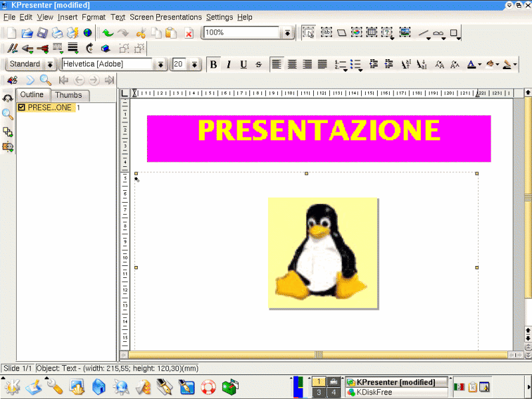Screen dimensions: 532x399
Task: Apply fill color with the bucket swatch
Action: click(x=489, y=64)
